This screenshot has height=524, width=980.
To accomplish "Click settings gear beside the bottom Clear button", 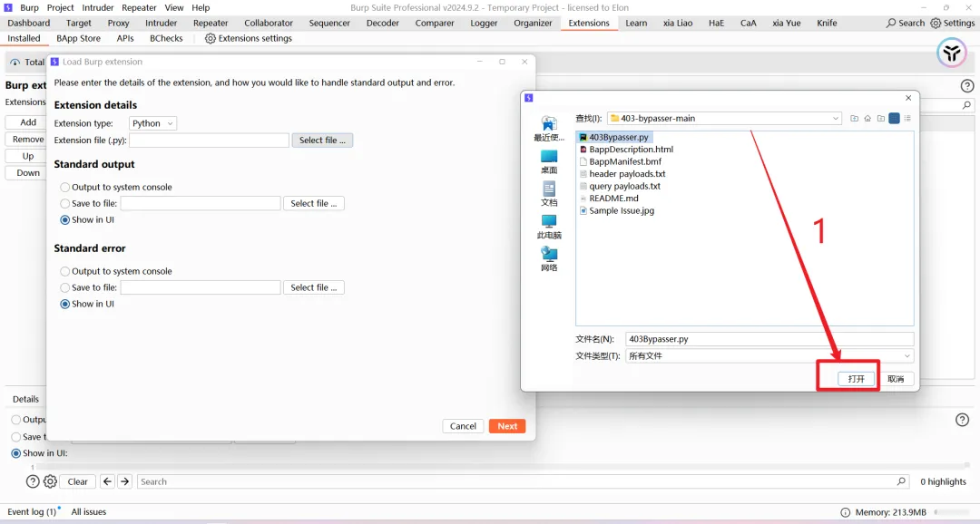I will 50,481.
